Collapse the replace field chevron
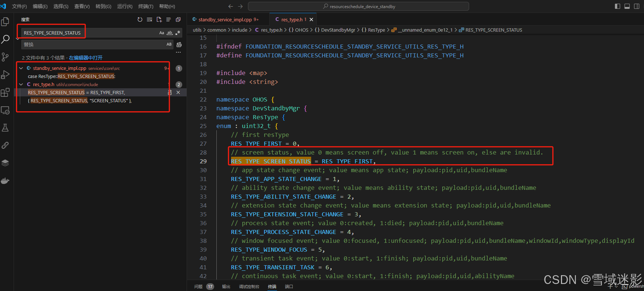Image resolution: width=644 pixels, height=291 pixels. tap(18, 38)
